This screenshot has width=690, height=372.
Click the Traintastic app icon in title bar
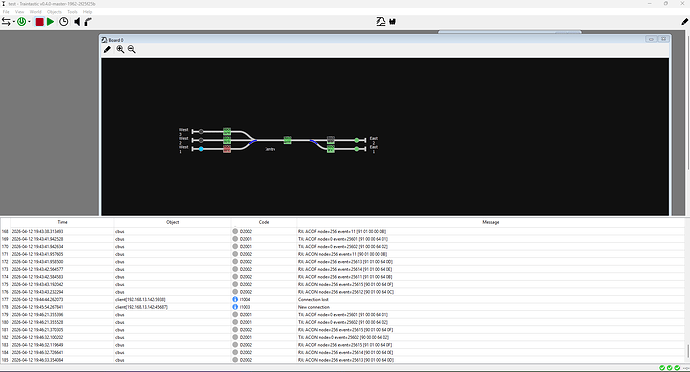point(4,4)
